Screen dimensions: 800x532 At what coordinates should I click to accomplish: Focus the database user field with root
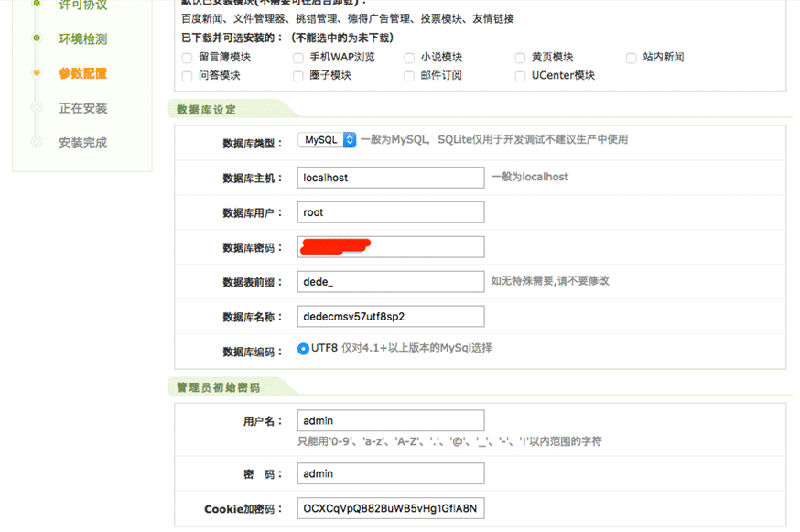390,212
